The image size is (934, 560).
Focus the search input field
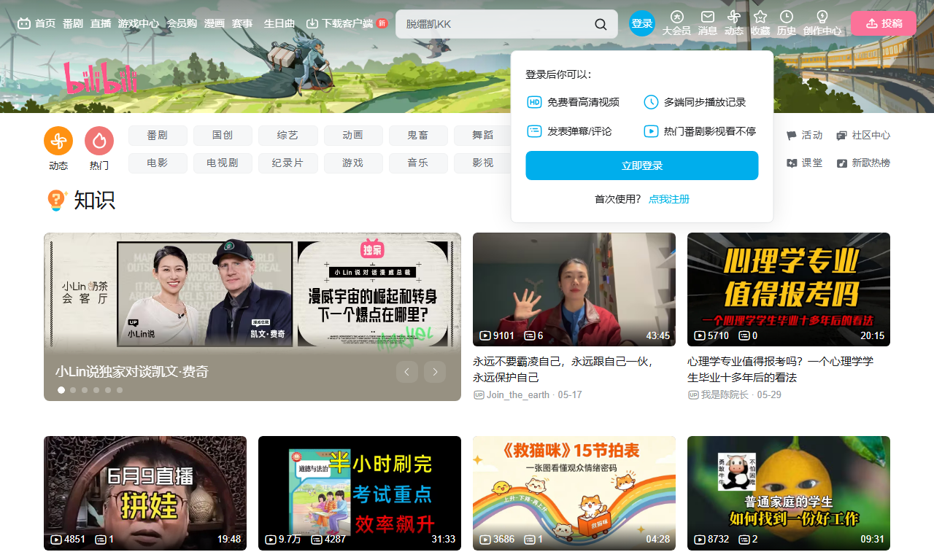pos(496,24)
